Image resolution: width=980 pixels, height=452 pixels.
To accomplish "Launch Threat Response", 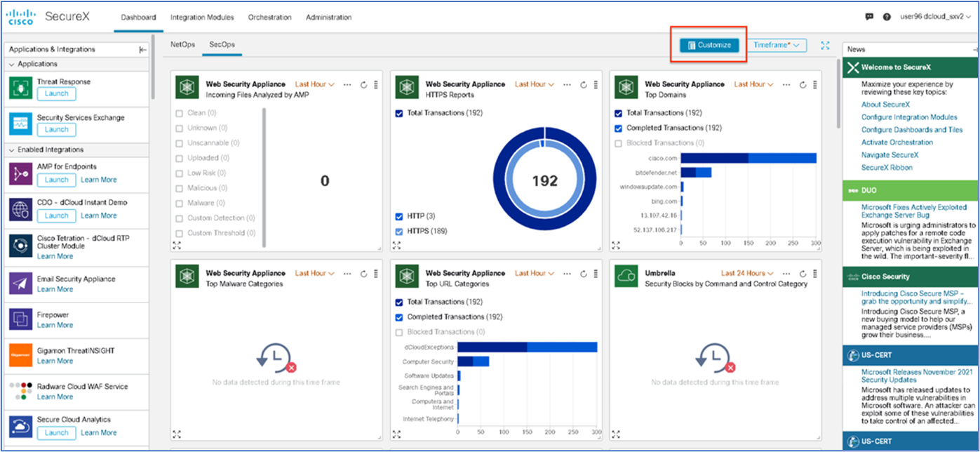I will click(x=57, y=94).
